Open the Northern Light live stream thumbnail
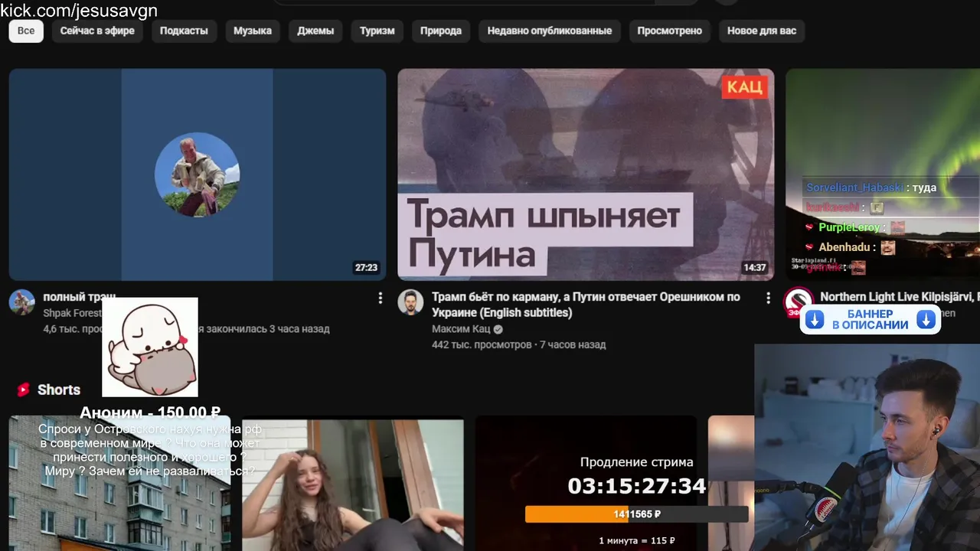 (x=883, y=174)
